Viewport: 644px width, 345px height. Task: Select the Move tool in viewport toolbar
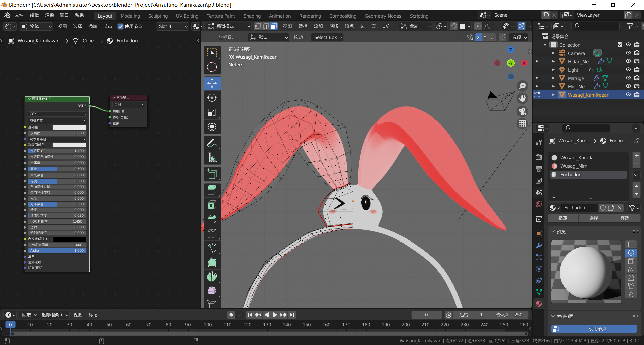click(212, 83)
